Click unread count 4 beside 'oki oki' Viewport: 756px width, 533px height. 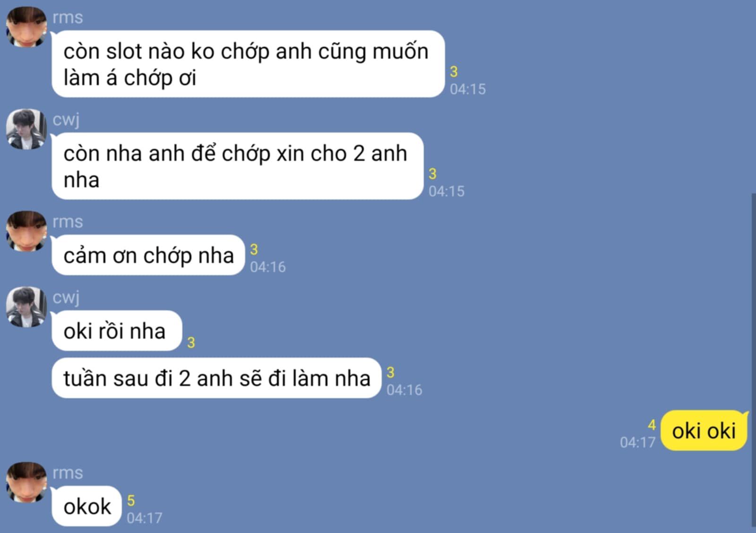[652, 425]
